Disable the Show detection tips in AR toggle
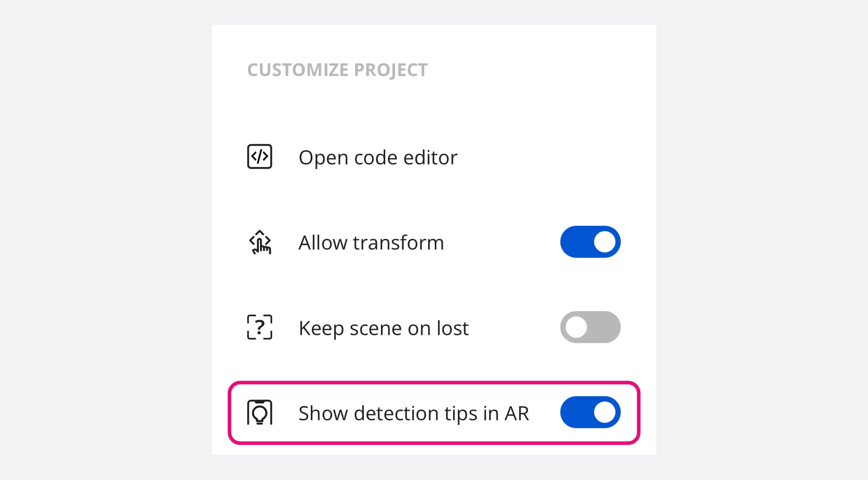The width and height of the screenshot is (868, 480). point(591,412)
